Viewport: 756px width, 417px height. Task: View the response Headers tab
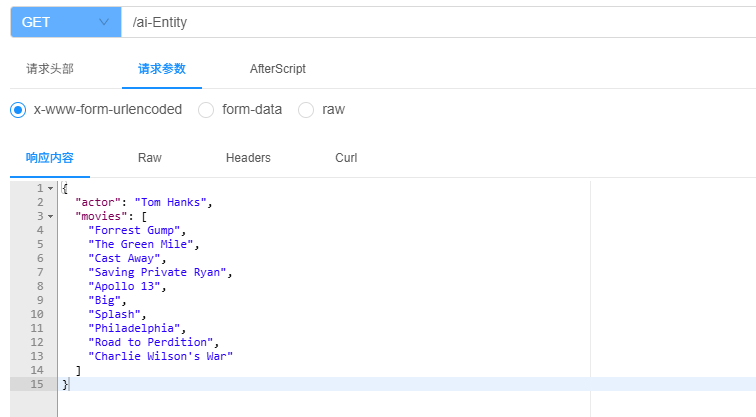tap(248, 158)
